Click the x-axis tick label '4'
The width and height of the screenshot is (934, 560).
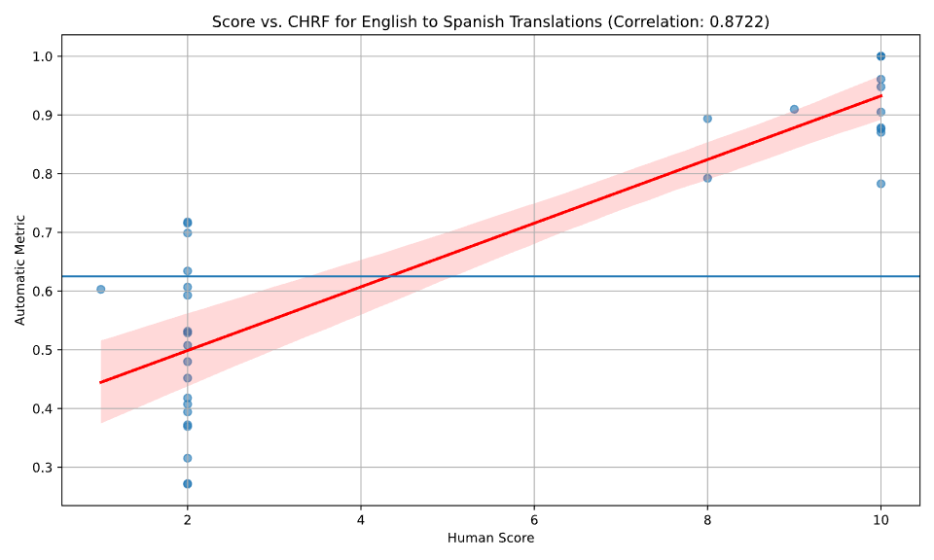[x=360, y=520]
